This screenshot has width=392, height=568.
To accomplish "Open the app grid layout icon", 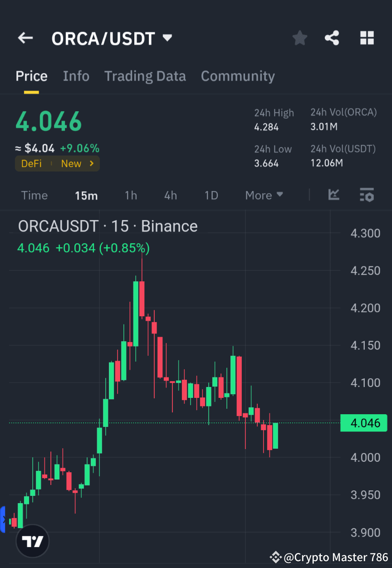I will pos(367,38).
